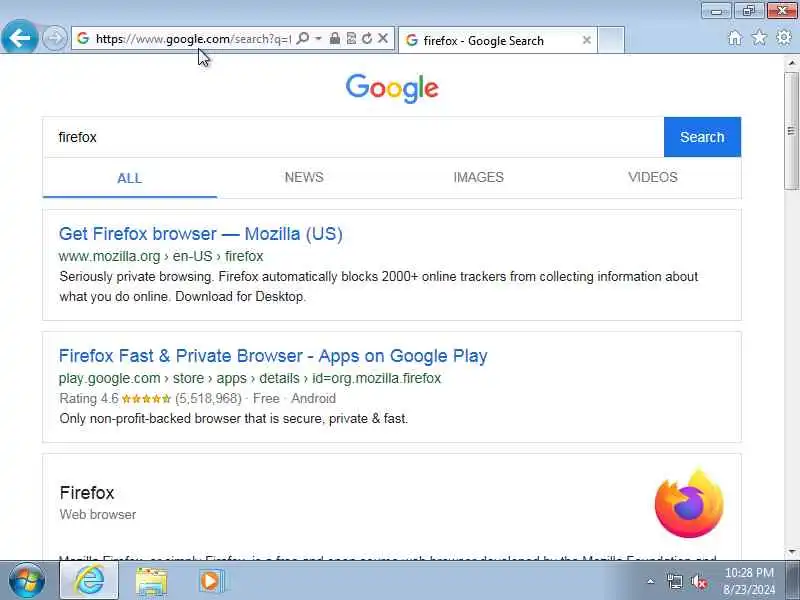Click the Show desktop strip by the clock
The image size is (800, 600).
pos(794,581)
